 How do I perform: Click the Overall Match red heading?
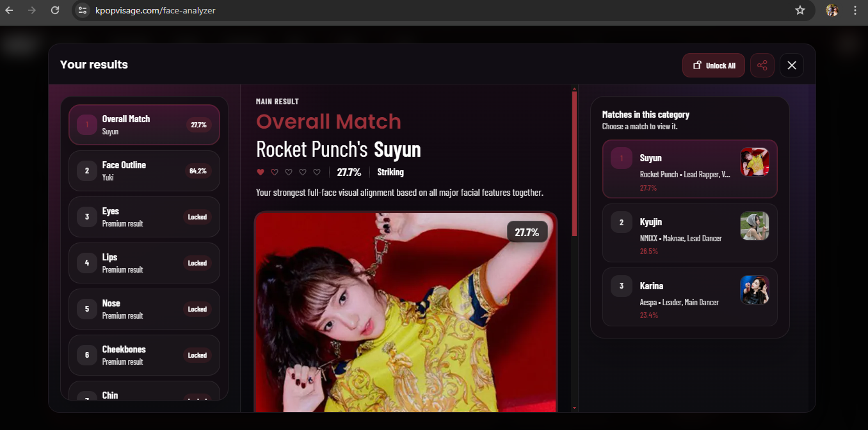(328, 122)
